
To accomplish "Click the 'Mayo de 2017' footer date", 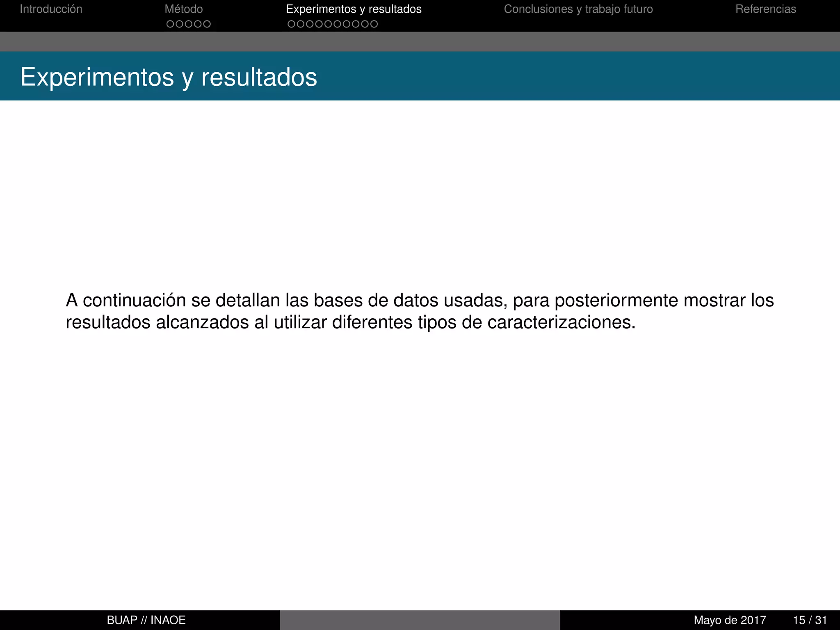I will [x=730, y=620].
